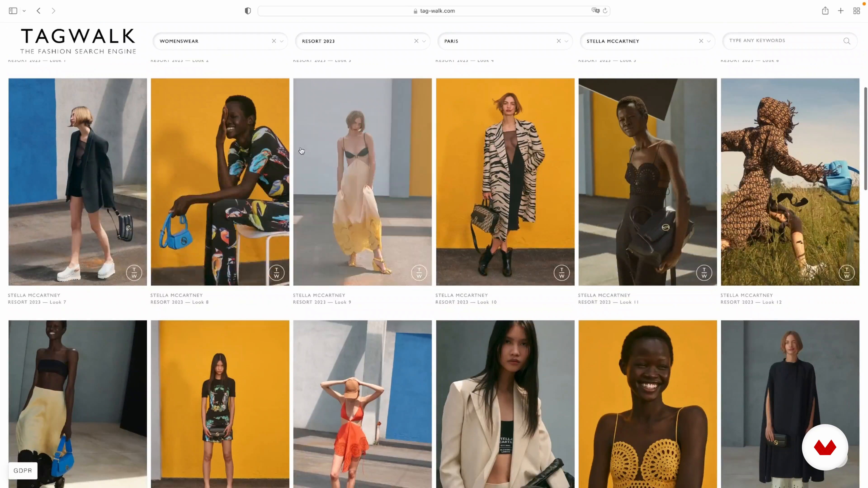Viewport: 868px width, 488px height.
Task: Clear the PARIS city filter
Action: coord(559,41)
